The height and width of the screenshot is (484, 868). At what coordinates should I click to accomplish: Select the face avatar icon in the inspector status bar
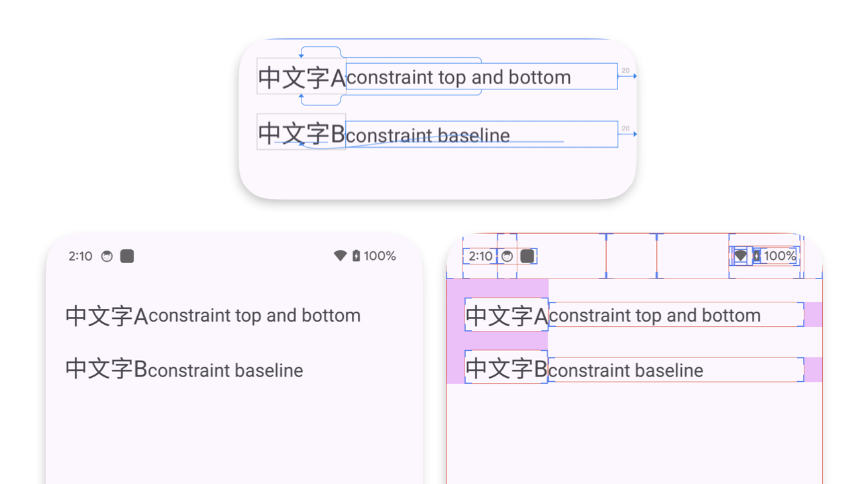click(x=507, y=256)
